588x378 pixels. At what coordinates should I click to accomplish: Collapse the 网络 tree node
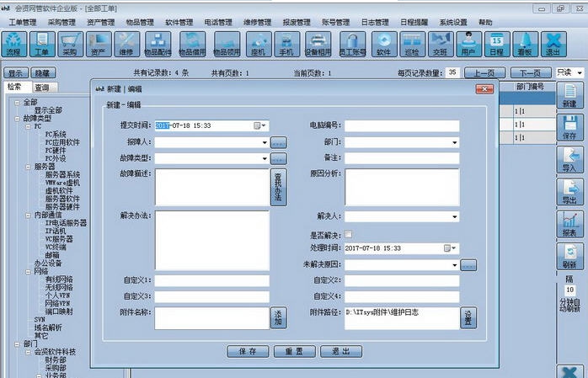(x=28, y=272)
